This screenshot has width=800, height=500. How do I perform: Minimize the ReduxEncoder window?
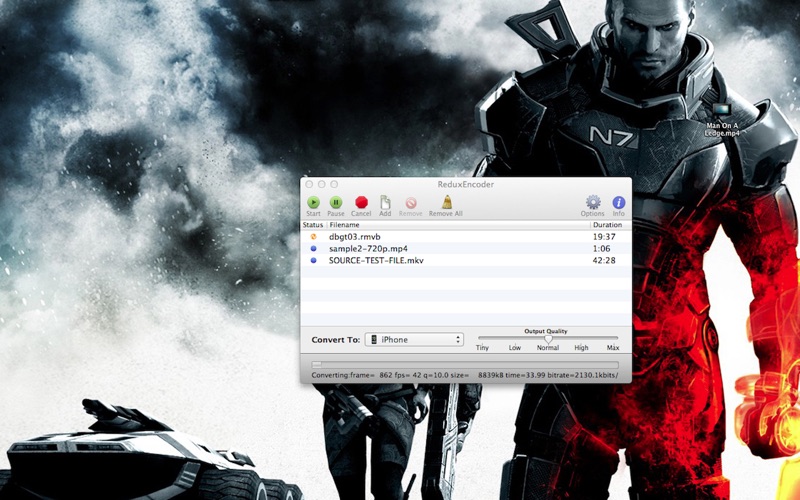pos(321,184)
